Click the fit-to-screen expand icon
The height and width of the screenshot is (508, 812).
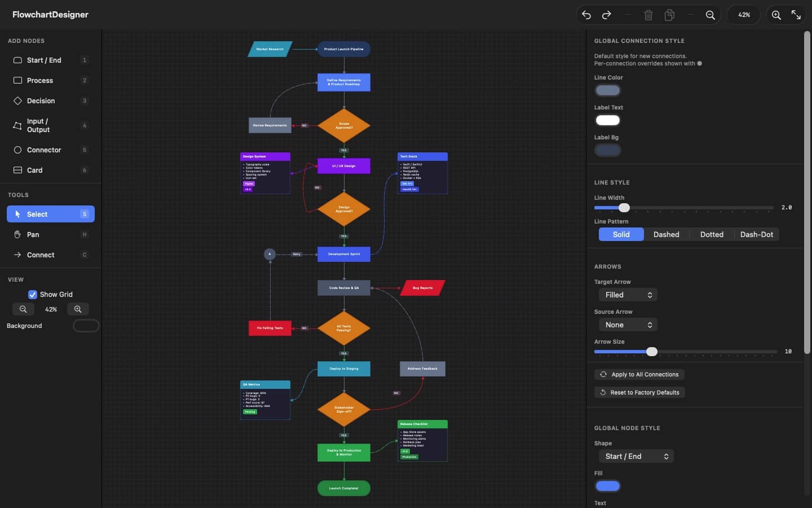click(x=796, y=15)
